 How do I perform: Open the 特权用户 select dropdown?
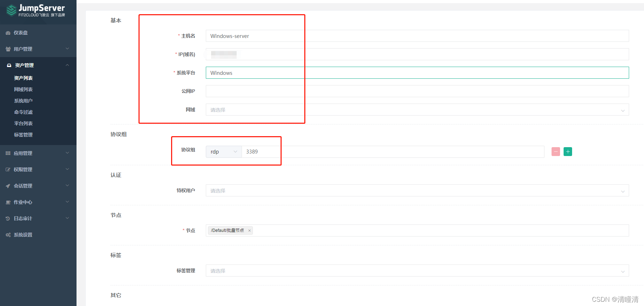click(417, 190)
